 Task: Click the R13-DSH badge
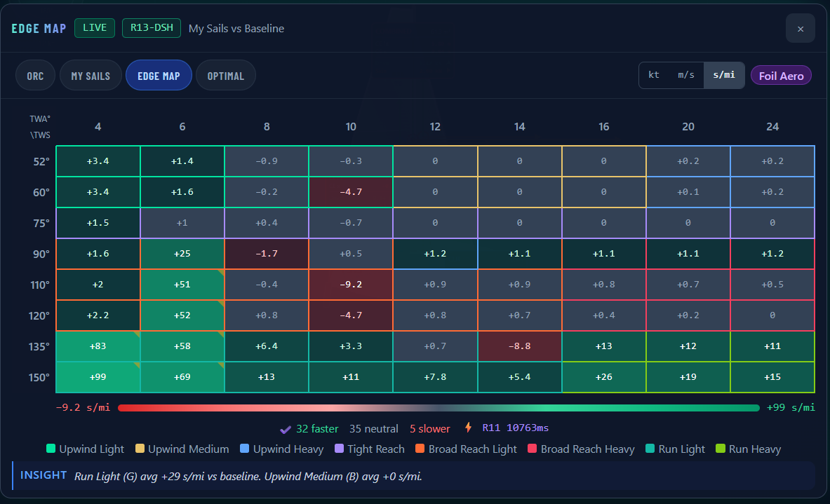(x=152, y=28)
